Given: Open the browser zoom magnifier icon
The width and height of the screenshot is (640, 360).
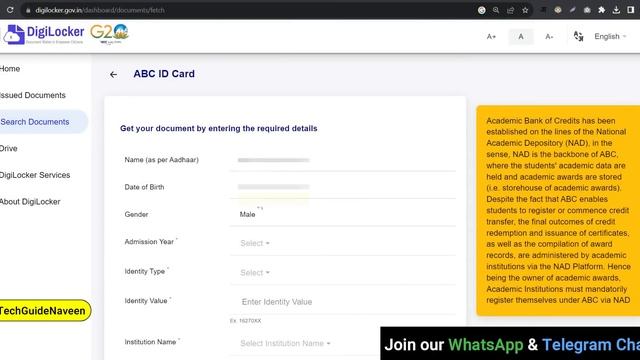Looking at the screenshot, I should point(496,10).
